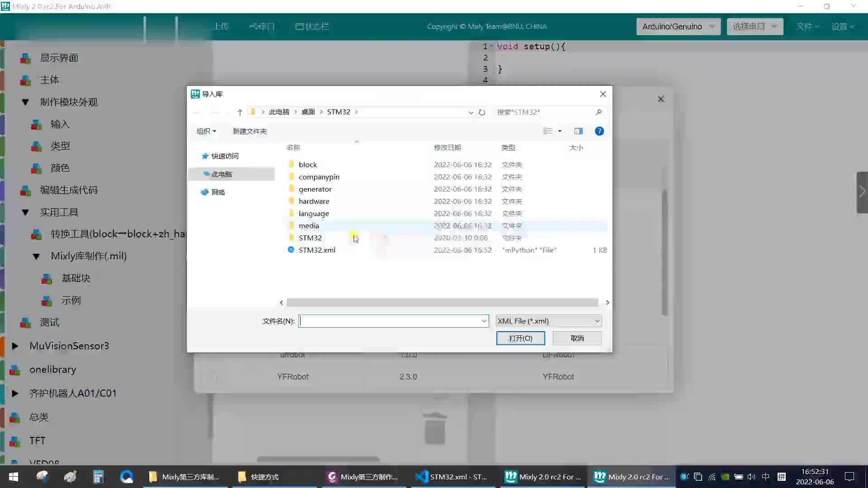Click the 文件 menu item
The image size is (868, 488).
click(807, 26)
